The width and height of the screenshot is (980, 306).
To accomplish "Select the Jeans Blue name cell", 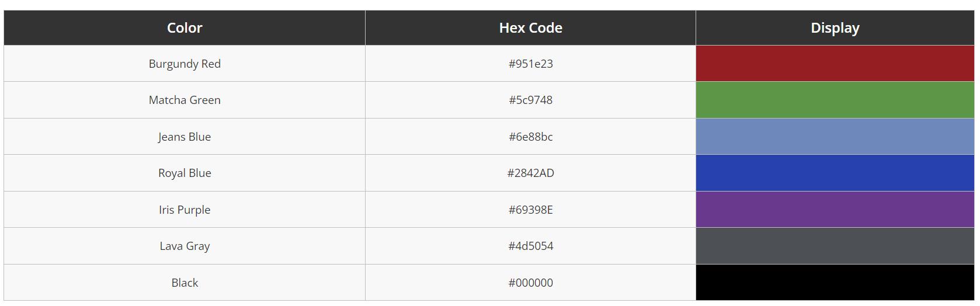I will pos(185,137).
